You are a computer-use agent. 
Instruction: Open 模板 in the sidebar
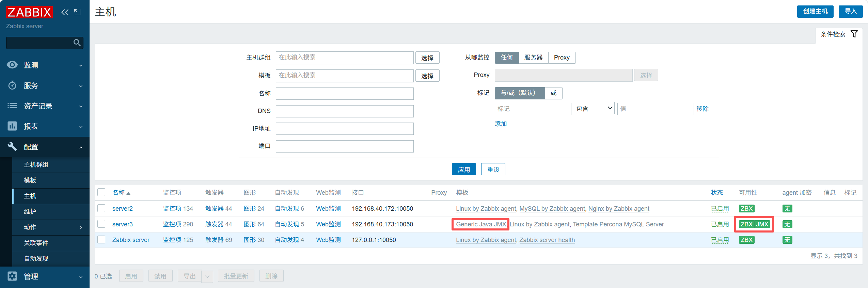pyautogui.click(x=30, y=180)
